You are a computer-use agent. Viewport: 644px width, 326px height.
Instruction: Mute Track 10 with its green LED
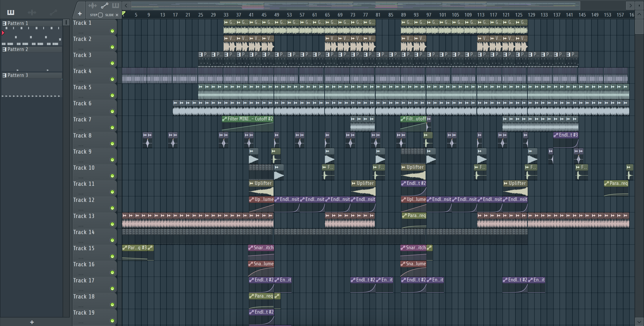click(112, 176)
